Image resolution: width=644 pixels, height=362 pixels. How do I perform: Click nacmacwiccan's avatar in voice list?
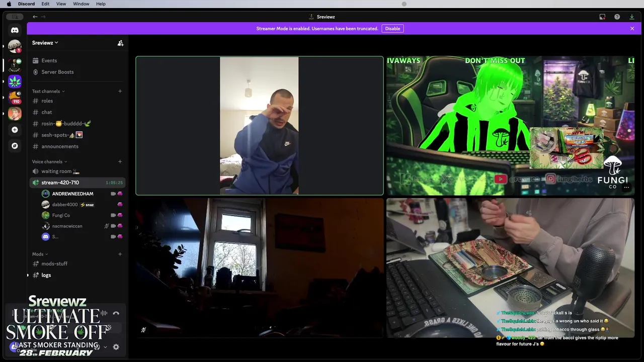coord(46,226)
